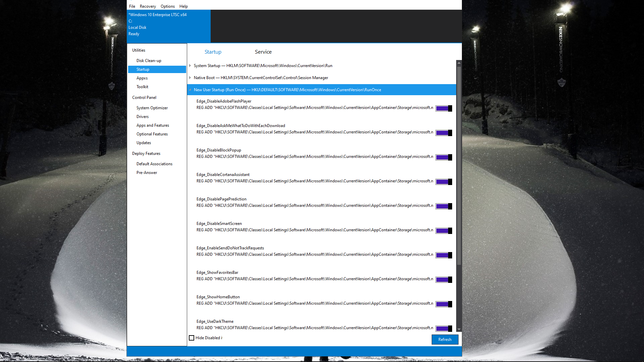Toggle the Edge_ShowHomeButton switch
Viewport: 644px width, 362px height.
pyautogui.click(x=443, y=304)
